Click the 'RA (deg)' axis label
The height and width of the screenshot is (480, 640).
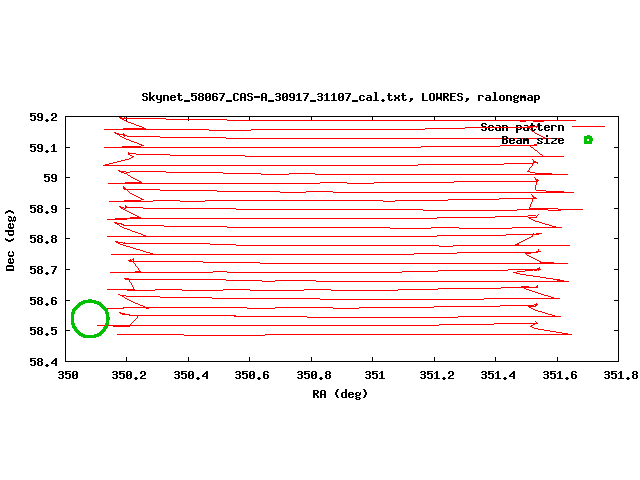(x=340, y=394)
